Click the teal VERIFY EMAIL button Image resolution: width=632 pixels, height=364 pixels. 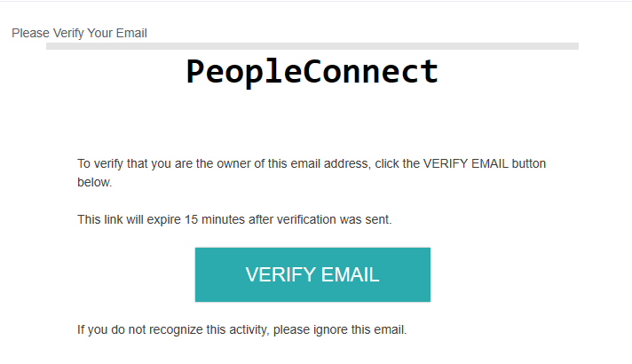(312, 274)
